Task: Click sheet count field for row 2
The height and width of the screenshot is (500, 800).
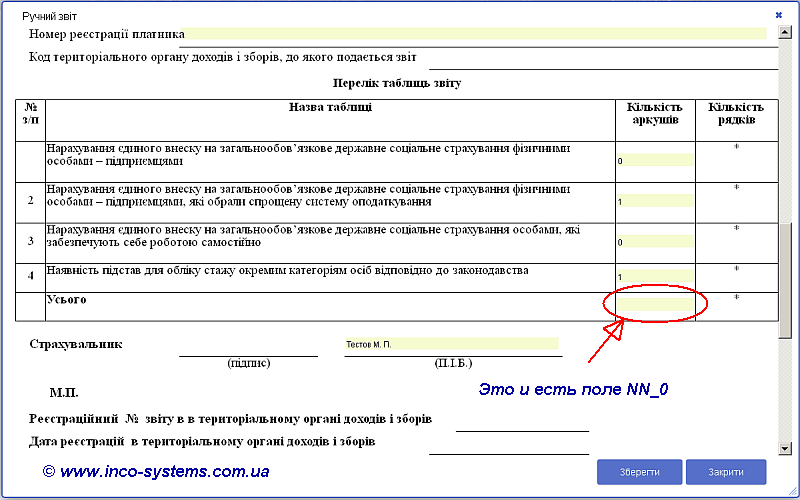Action: [x=655, y=201]
